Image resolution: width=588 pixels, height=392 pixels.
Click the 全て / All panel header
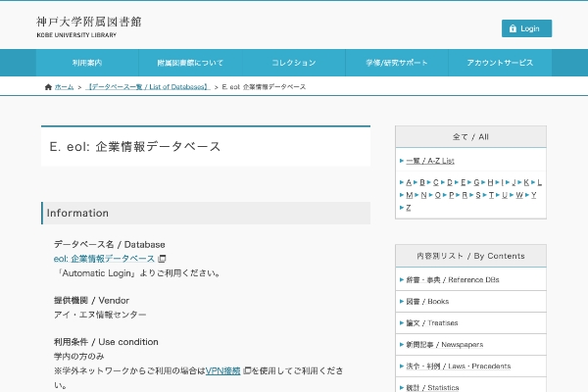[470, 137]
